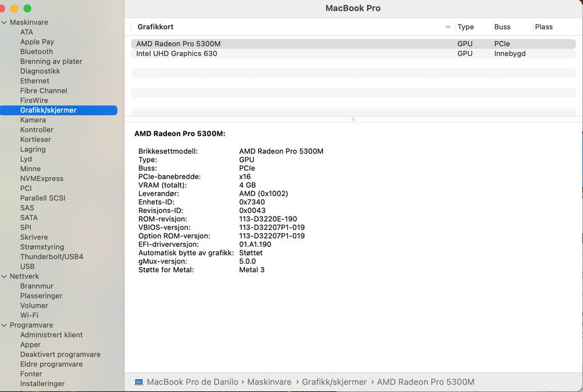The height and width of the screenshot is (392, 583).
Task: Select SAS in the sidebar
Action: coord(27,208)
